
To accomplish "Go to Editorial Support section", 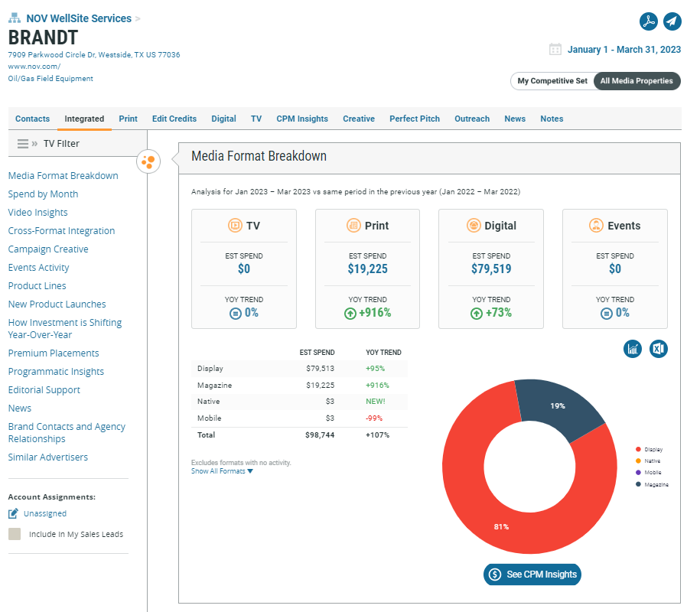I will [x=44, y=389].
